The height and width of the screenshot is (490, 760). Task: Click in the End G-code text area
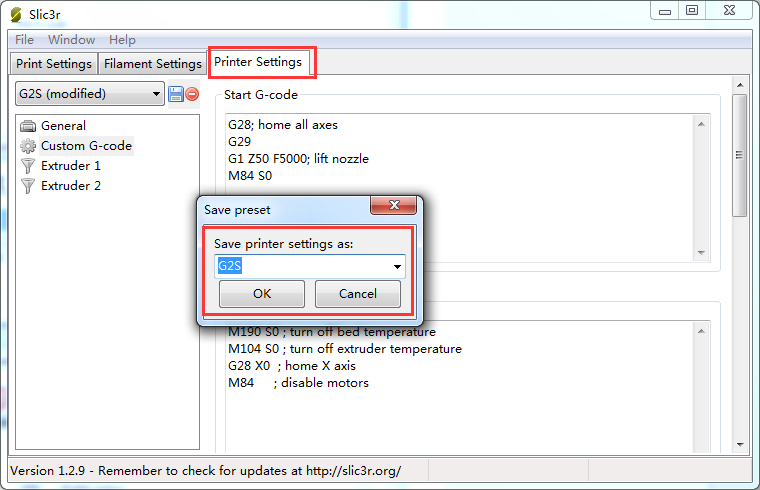(460, 388)
